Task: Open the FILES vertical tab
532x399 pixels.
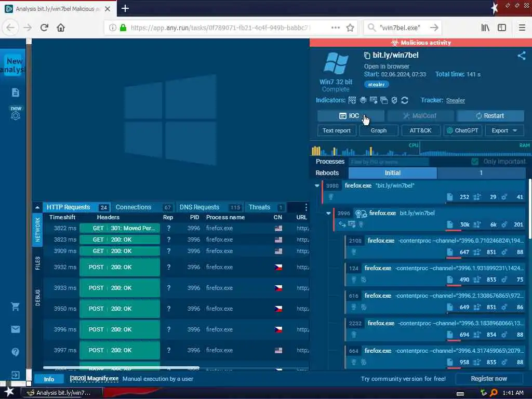Action: [x=37, y=263]
